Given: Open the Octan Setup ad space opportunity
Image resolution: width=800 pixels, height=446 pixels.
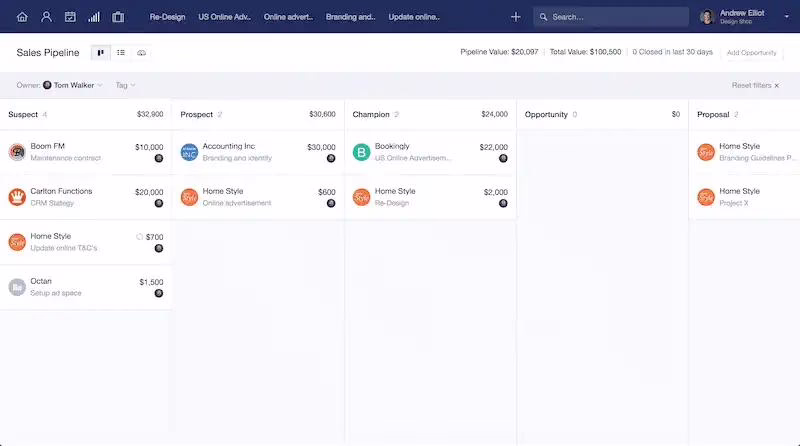Looking at the screenshot, I should pos(86,287).
